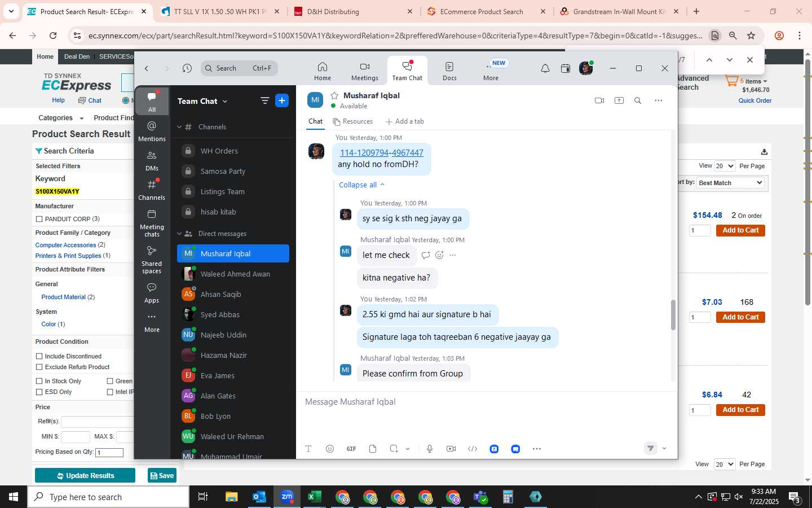The width and height of the screenshot is (812, 508).
Task: Open the More menu with NEW badge
Action: click(491, 71)
